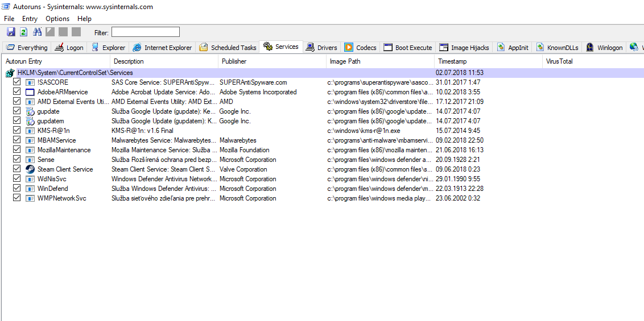Toggle the gupdatem service checkbox
The width and height of the screenshot is (644, 321).
[x=17, y=120]
